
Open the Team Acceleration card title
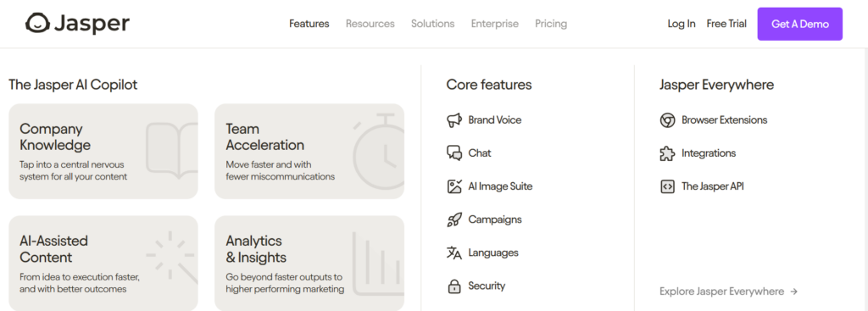click(264, 137)
